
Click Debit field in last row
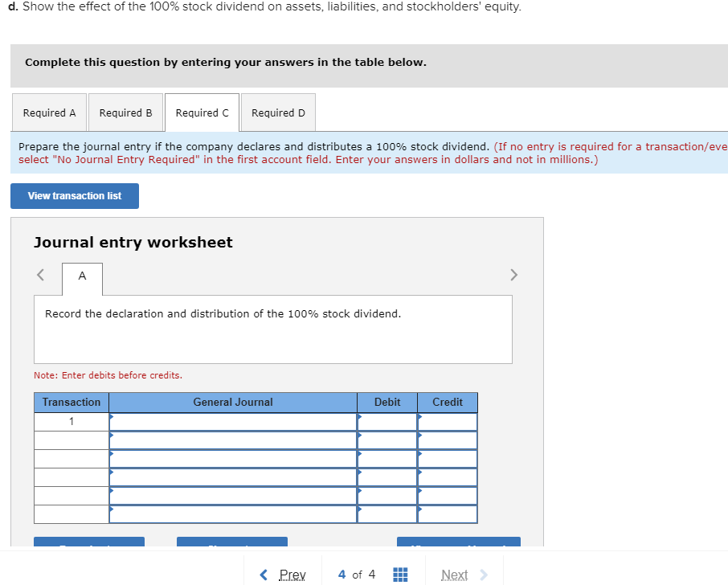[x=387, y=514]
